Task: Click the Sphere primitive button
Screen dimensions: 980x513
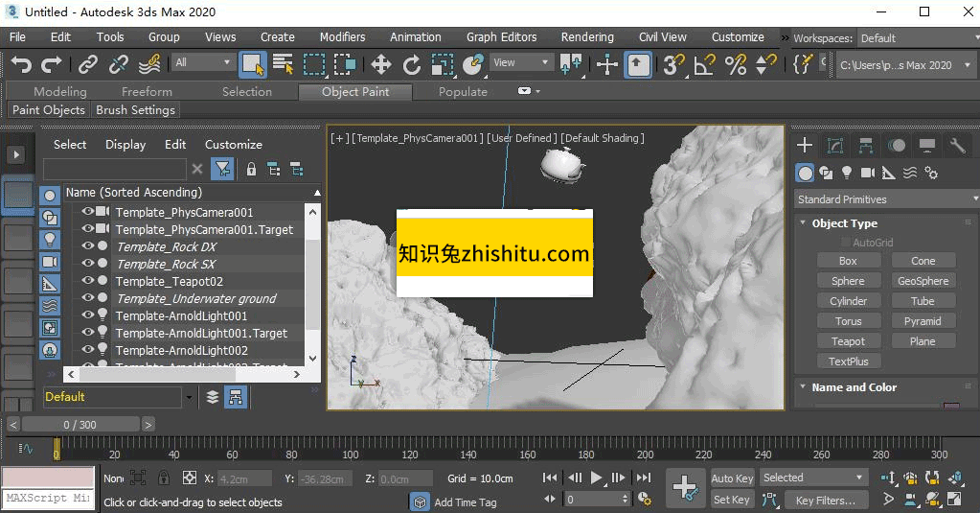Action: click(x=848, y=281)
